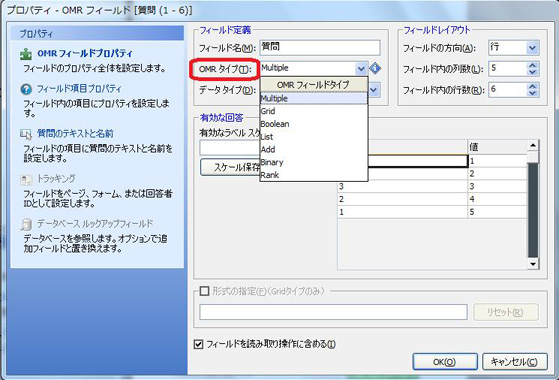
Task: Decrease フィールド内の列数 value
Action: click(533, 72)
